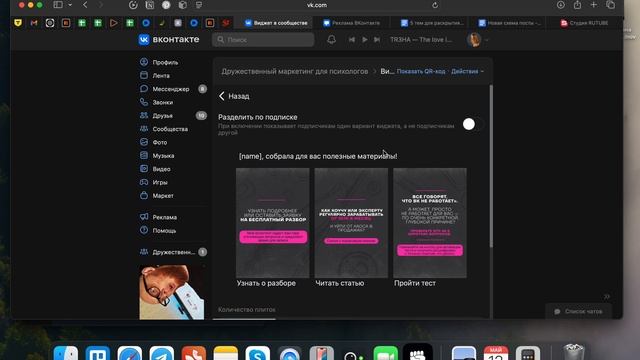Open Calendar from the Dock
640x360 pixels.
pyautogui.click(x=496, y=354)
